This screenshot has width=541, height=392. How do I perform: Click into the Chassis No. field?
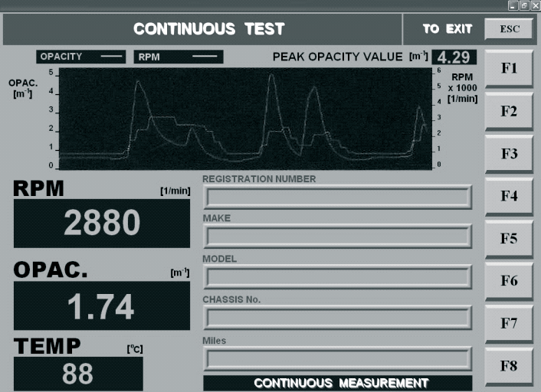pyautogui.click(x=337, y=318)
